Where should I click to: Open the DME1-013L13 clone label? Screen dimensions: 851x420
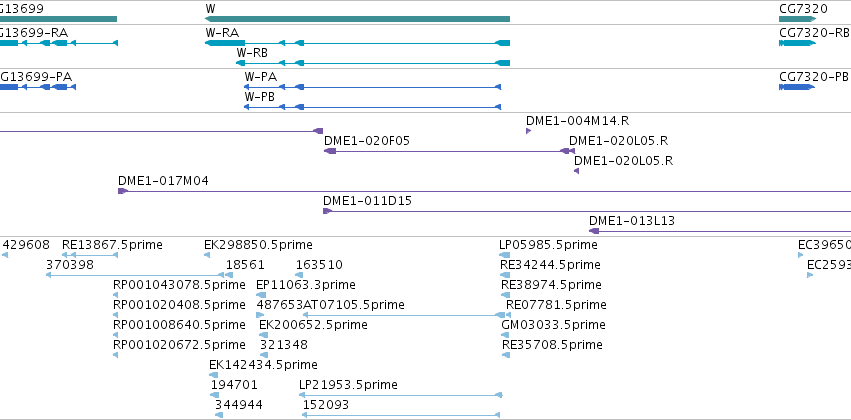tap(632, 221)
